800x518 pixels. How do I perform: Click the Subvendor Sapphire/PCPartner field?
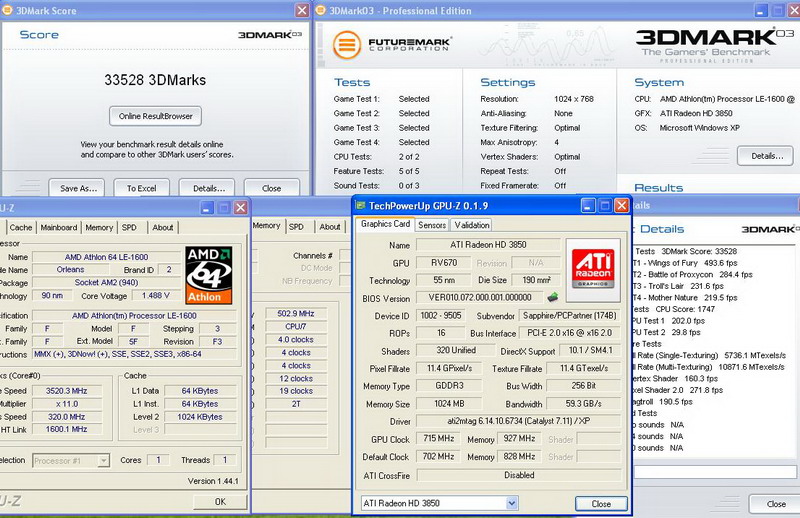tap(570, 316)
